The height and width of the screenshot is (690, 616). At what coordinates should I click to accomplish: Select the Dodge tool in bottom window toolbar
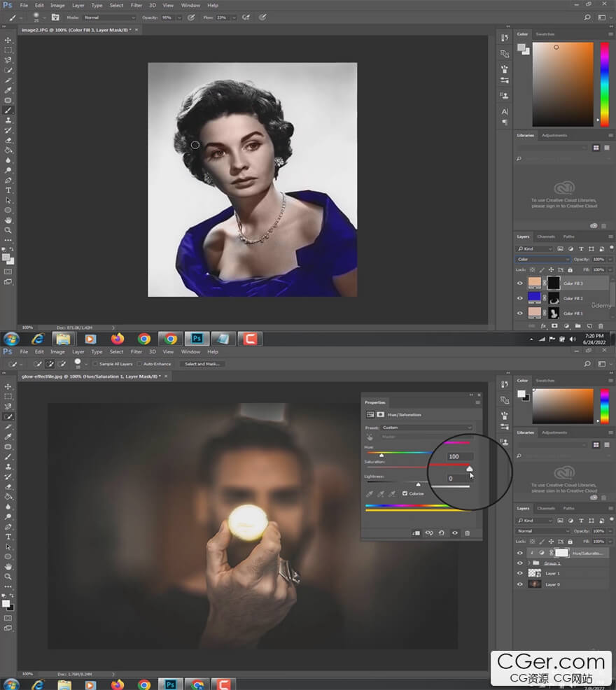pos(8,516)
